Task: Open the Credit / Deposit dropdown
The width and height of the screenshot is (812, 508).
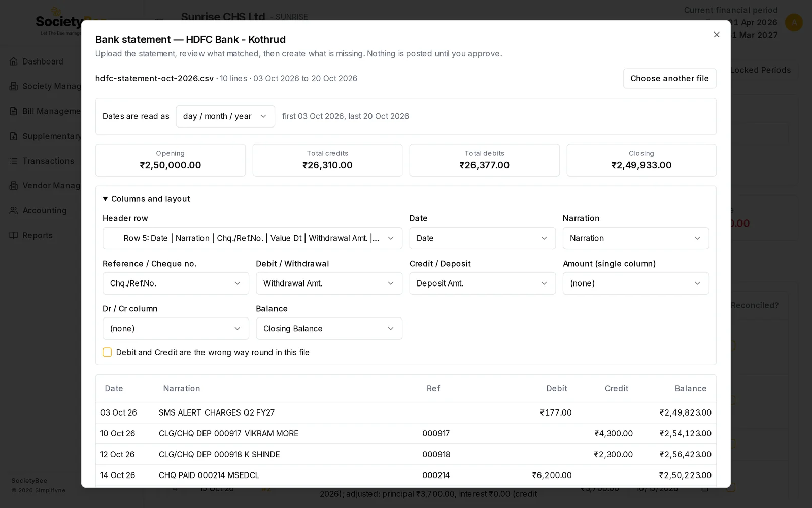Action: (x=482, y=283)
